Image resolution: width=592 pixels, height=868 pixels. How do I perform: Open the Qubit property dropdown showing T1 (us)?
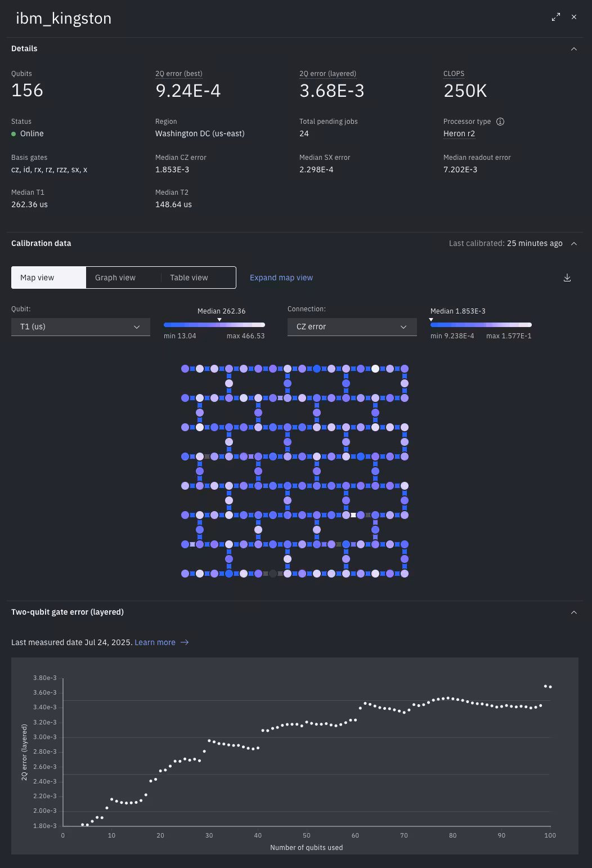[x=80, y=326]
